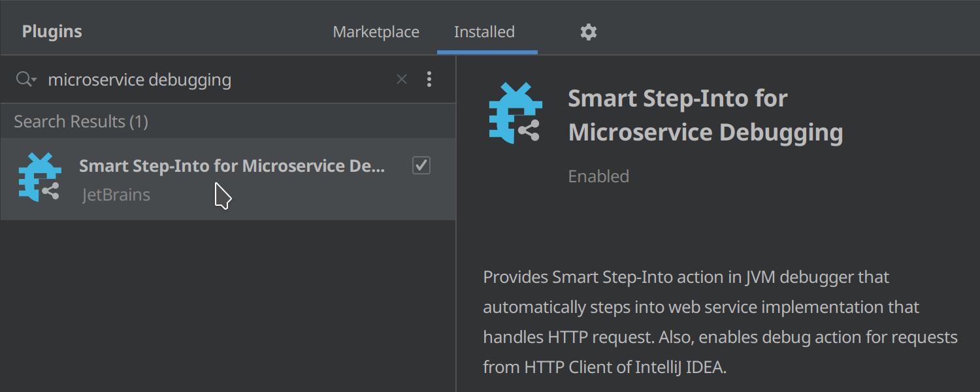Click the "Smart Step-Into for Microservice Debugging" title

point(706,115)
